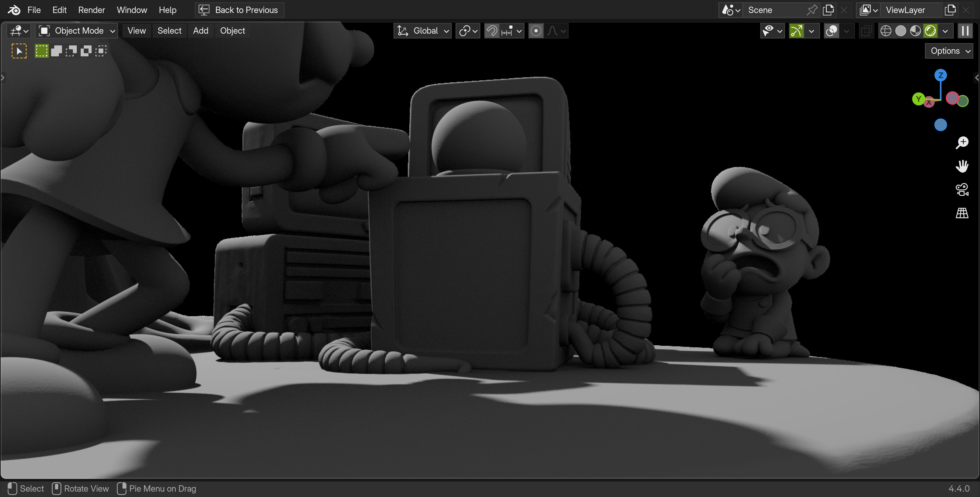Toggle viewport gizmos display

[796, 31]
